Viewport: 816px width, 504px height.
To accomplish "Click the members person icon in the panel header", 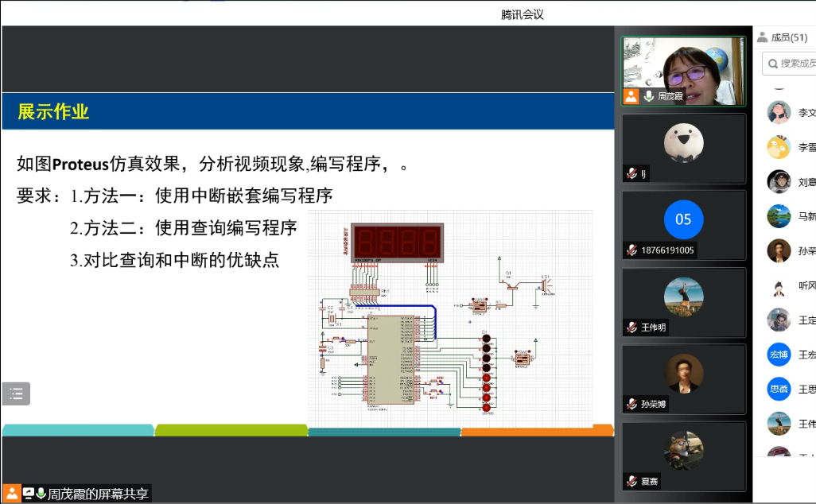I will point(762,37).
